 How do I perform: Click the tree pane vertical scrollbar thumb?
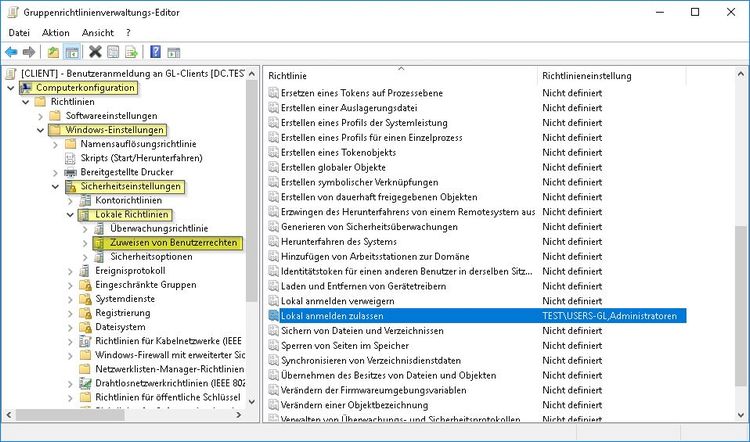(x=252, y=191)
